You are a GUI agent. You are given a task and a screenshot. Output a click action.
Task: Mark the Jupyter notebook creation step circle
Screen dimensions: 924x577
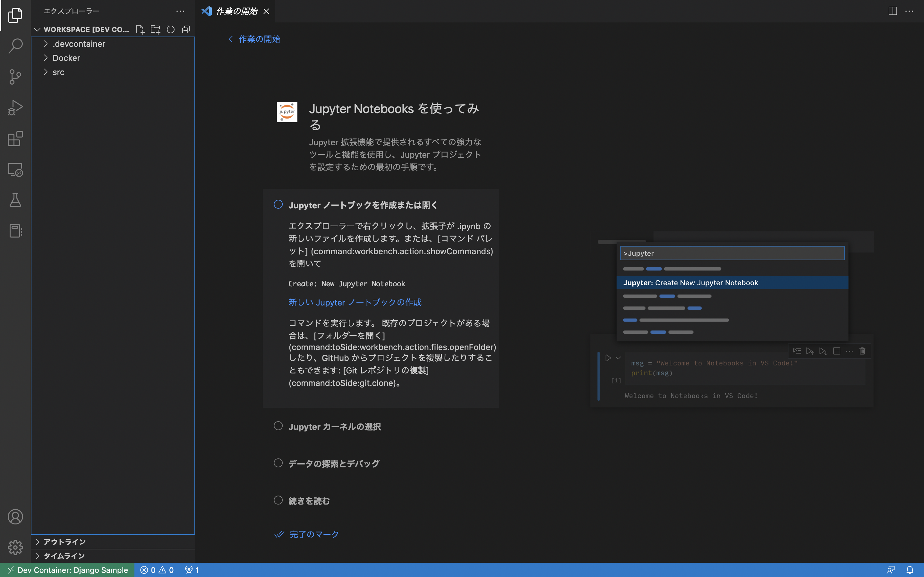click(x=278, y=204)
